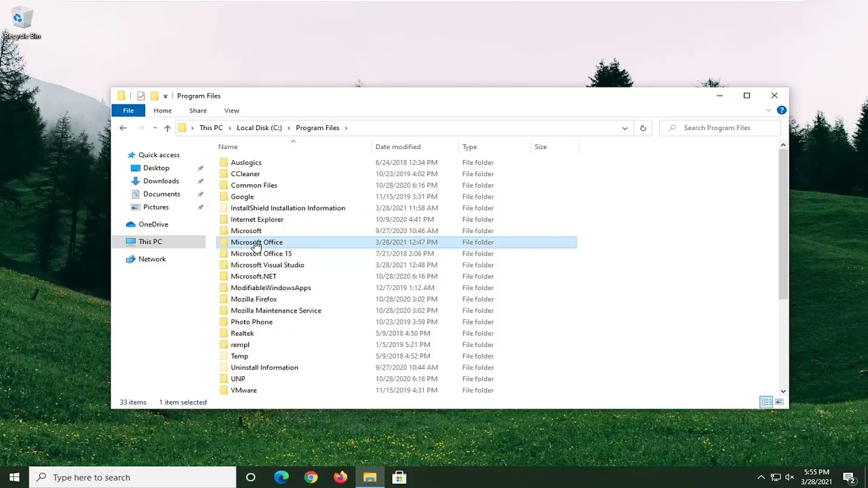
Task: Click the Properties quick access toolbar icon
Action: tap(141, 96)
